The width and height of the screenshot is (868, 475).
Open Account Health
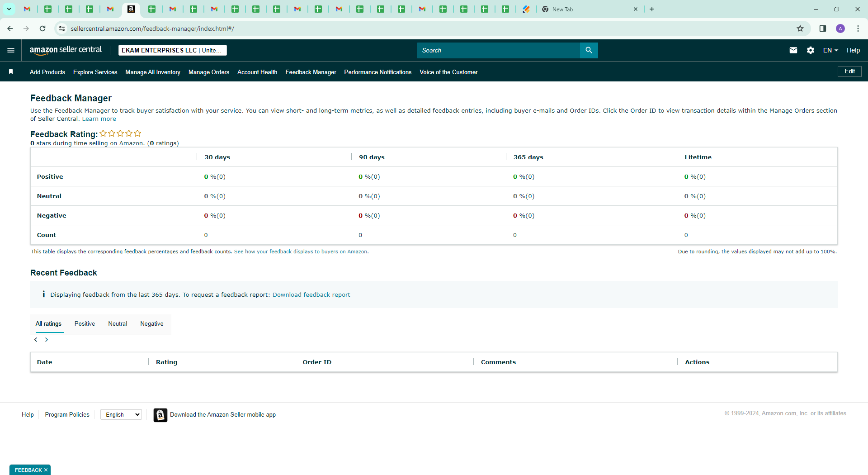(x=257, y=72)
